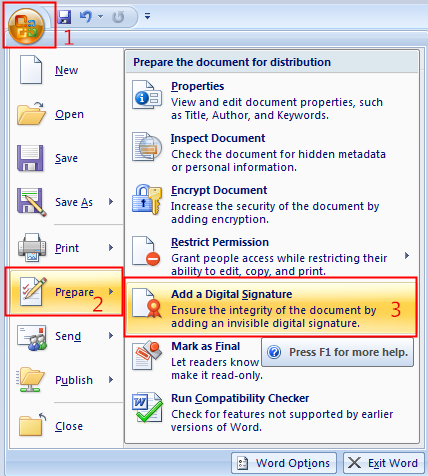
Task: Expand the Publish submenu arrow
Action: [111, 380]
